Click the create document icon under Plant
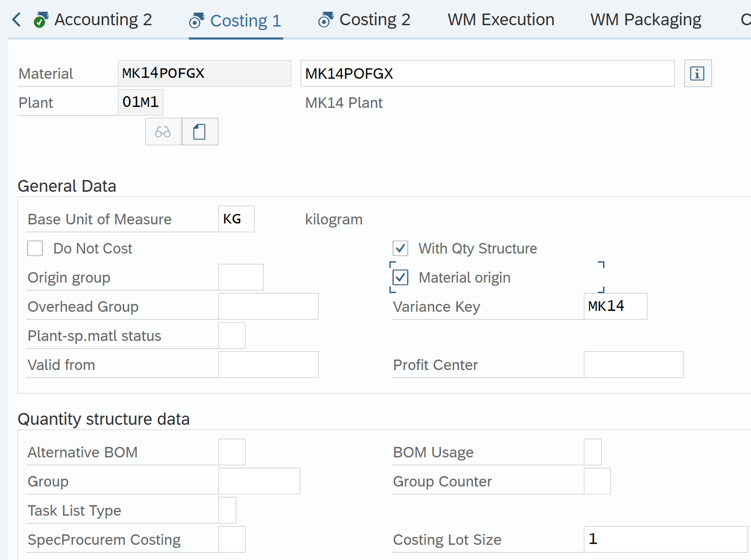The height and width of the screenshot is (560, 751). click(200, 132)
